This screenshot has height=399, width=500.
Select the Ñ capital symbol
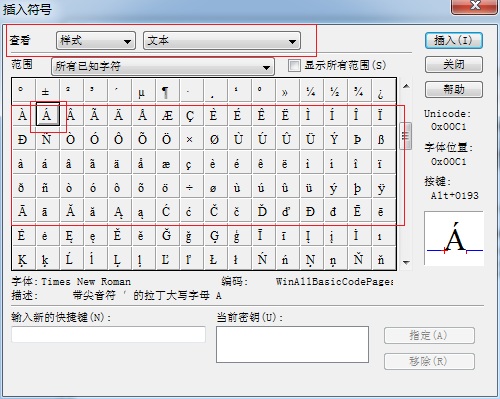click(47, 138)
